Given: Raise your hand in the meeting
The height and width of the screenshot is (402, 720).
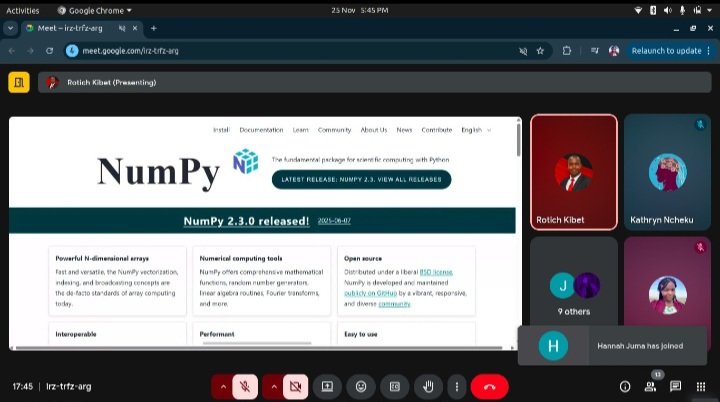Looking at the screenshot, I should pyautogui.click(x=428, y=387).
